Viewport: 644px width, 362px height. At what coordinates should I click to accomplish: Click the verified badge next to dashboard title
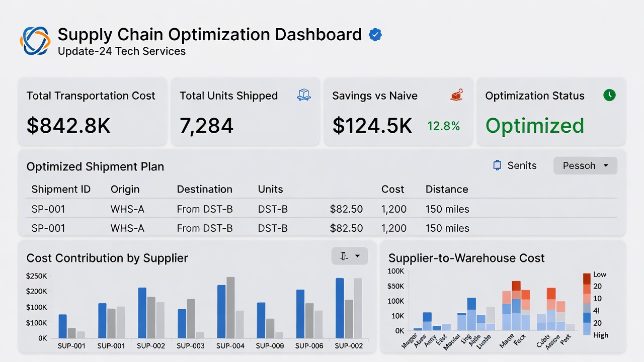tap(375, 34)
